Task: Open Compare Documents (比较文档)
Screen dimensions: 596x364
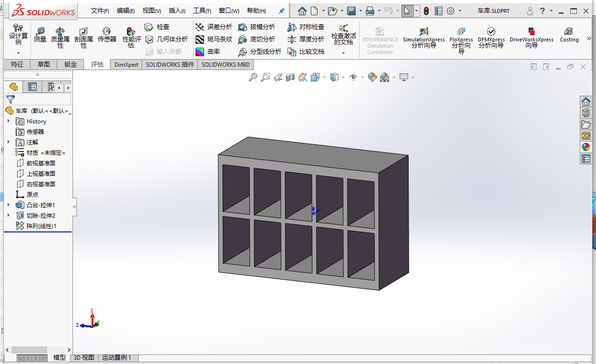Action: 306,51
